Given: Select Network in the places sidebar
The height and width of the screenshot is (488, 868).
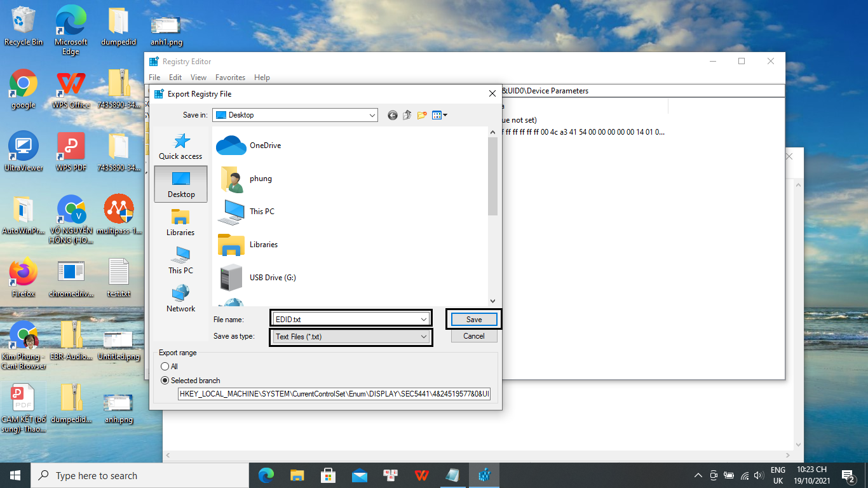Looking at the screenshot, I should pyautogui.click(x=180, y=299).
